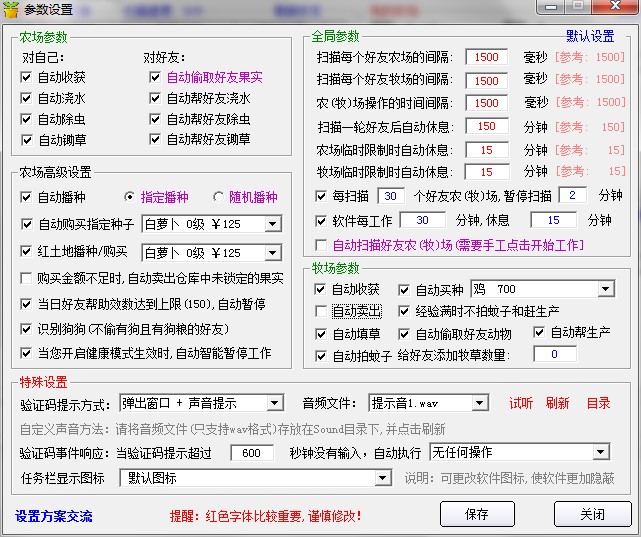Edit 牧场临时限制时自动休息 field
The height and width of the screenshot is (537, 641).
[x=486, y=172]
